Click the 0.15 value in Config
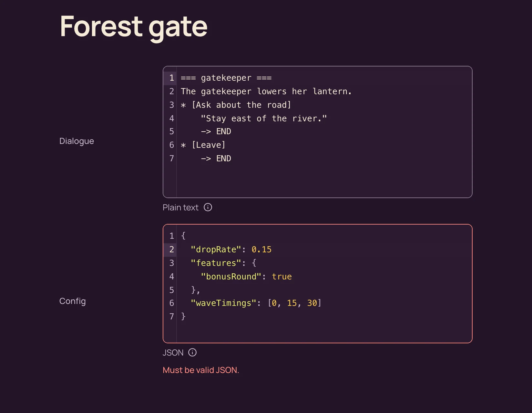 (261, 249)
